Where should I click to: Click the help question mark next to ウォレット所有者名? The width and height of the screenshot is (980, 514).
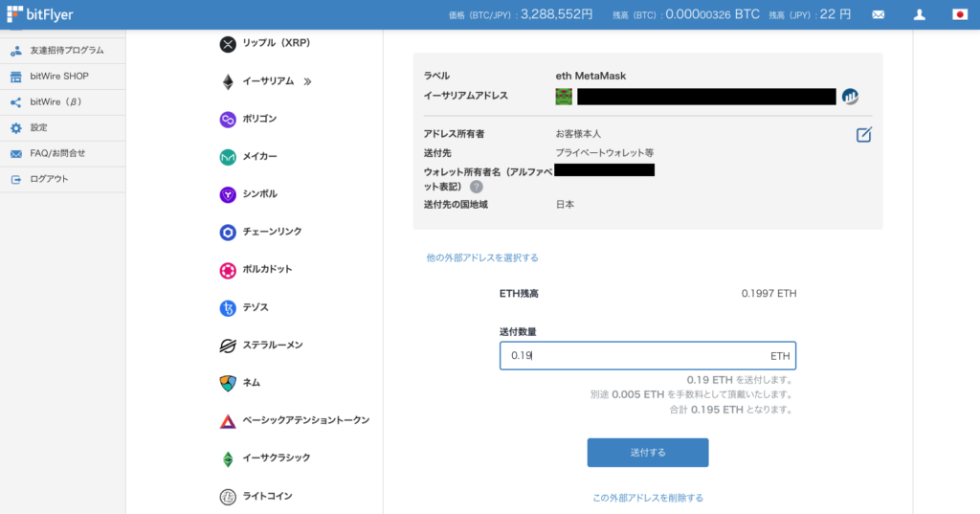pos(477,187)
